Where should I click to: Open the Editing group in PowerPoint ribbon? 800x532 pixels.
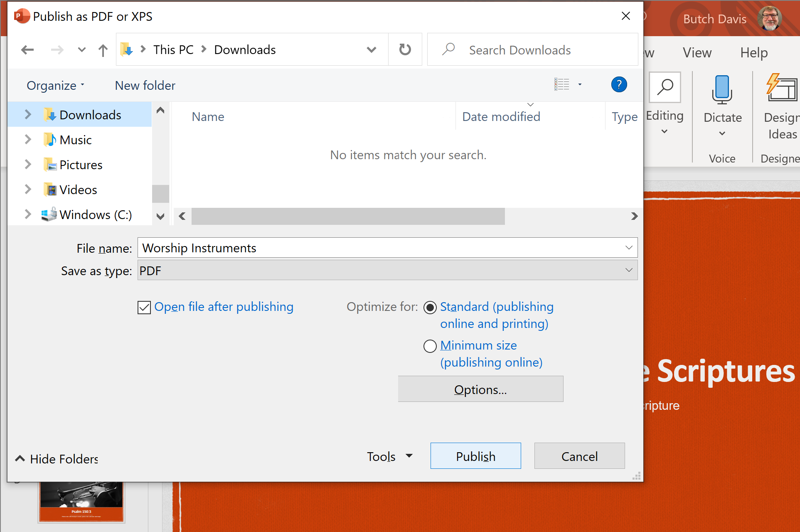point(665,104)
